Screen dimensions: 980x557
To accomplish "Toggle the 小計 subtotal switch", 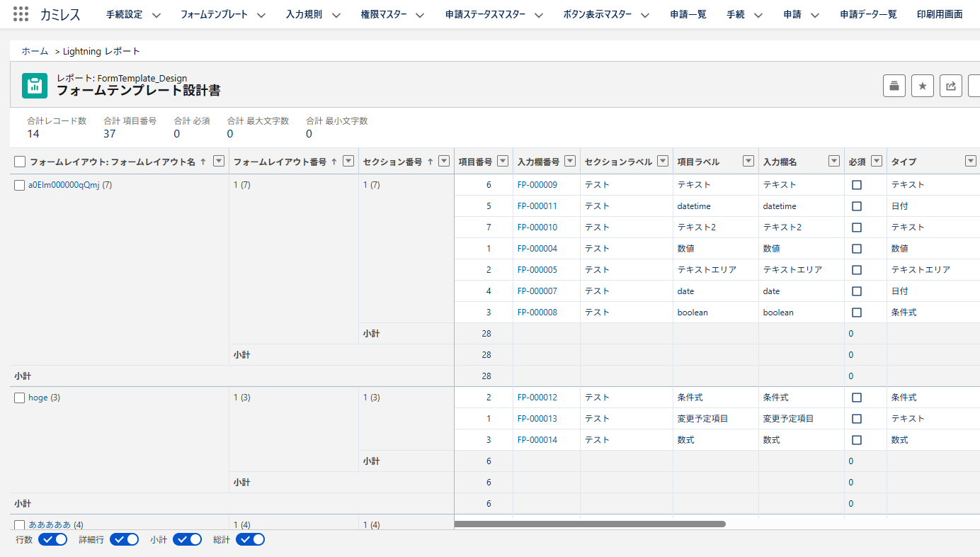I will 187,539.
